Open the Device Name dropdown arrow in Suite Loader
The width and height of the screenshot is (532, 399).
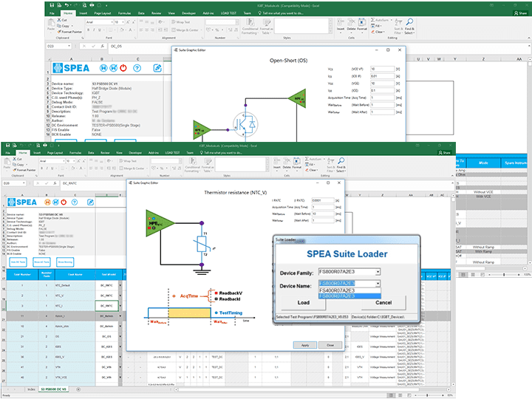click(x=378, y=284)
